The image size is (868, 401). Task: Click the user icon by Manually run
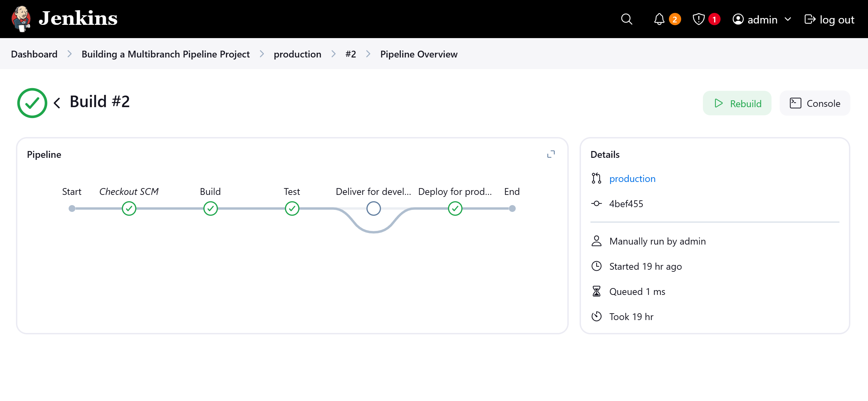pyautogui.click(x=596, y=241)
